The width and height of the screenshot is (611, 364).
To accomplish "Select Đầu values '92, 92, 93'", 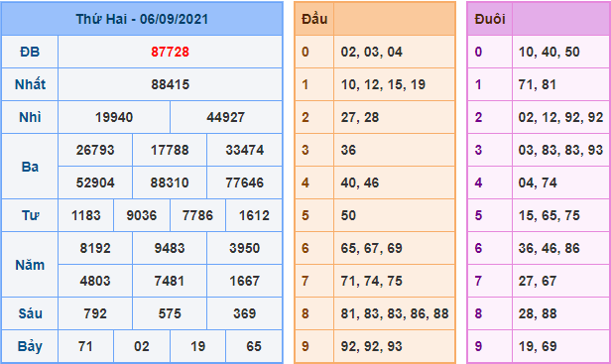I will pyautogui.click(x=372, y=346).
